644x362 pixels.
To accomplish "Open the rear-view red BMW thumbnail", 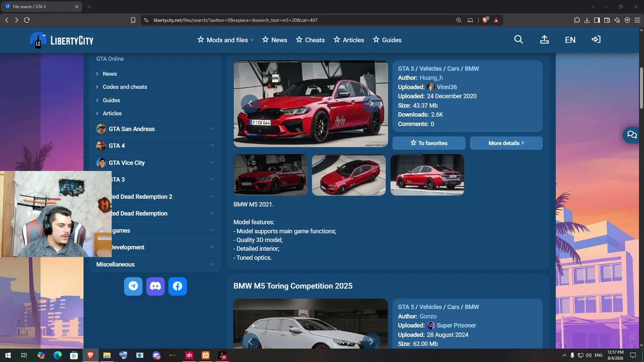I will (x=427, y=175).
